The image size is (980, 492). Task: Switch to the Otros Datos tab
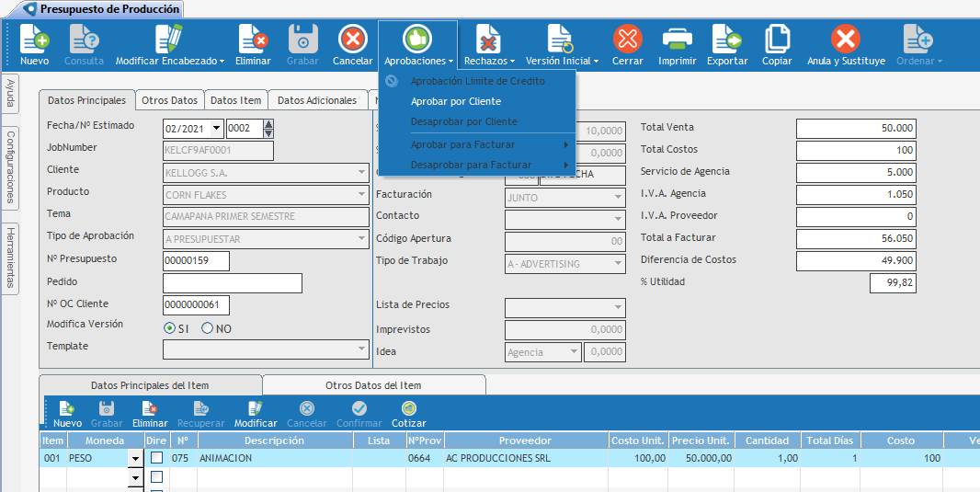pos(169,100)
